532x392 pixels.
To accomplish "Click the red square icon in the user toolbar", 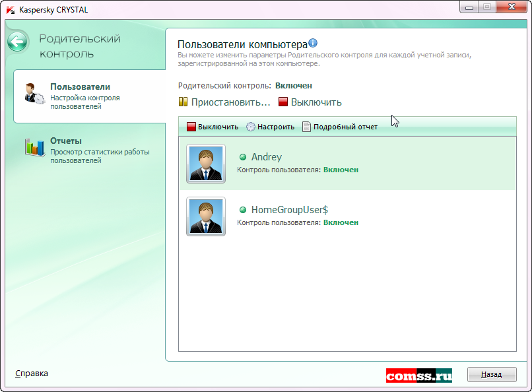I will tap(191, 127).
